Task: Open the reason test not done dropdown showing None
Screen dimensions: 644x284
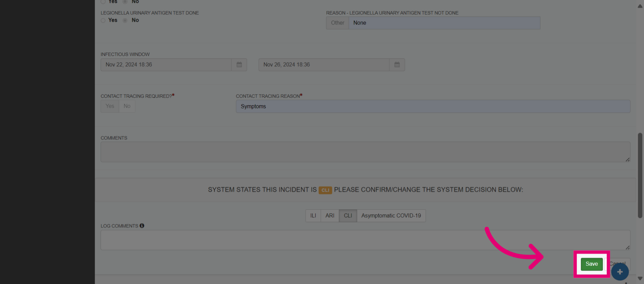Action: [x=444, y=23]
